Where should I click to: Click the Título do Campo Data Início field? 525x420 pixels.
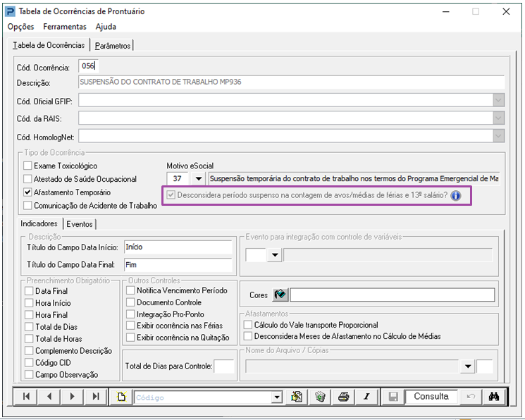tap(177, 247)
